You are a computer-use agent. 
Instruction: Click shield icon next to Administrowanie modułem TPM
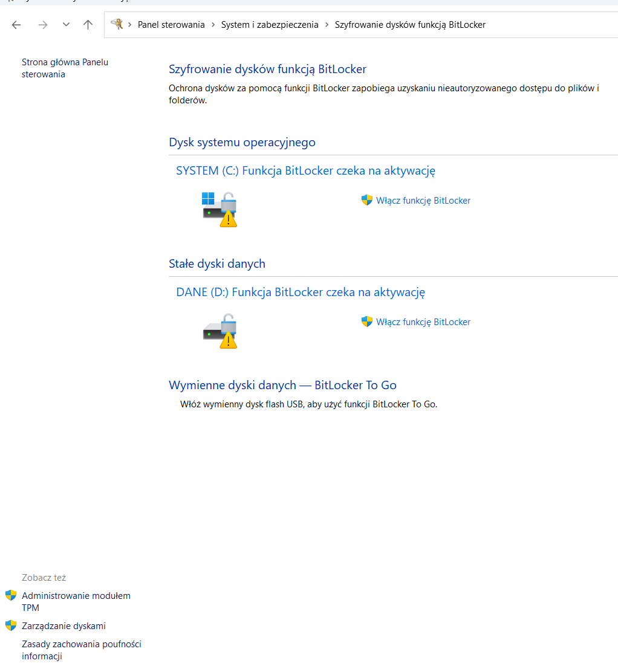coord(11,595)
